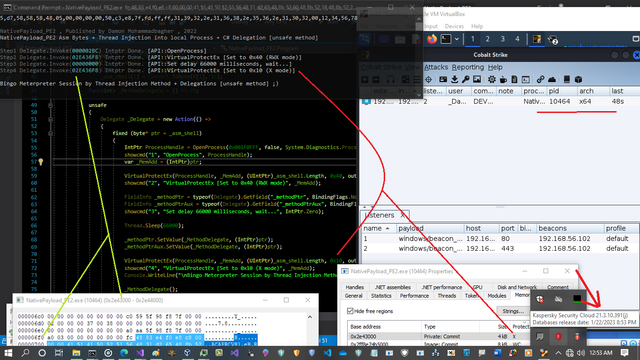Screen dimensions: 640x360
Task: Click the gear settings icon in Cobalt Strike toolbar
Action: point(492,80)
